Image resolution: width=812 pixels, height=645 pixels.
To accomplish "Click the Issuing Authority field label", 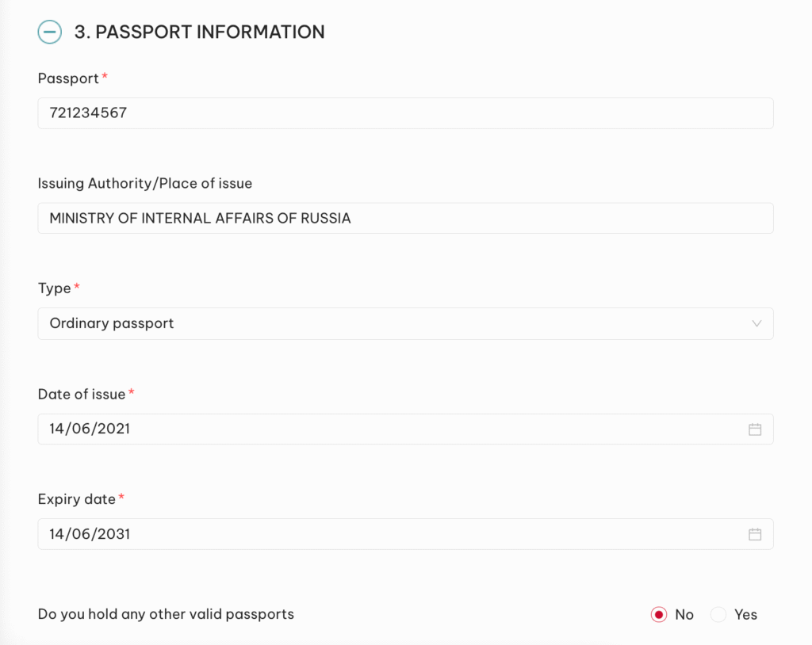I will click(x=144, y=183).
